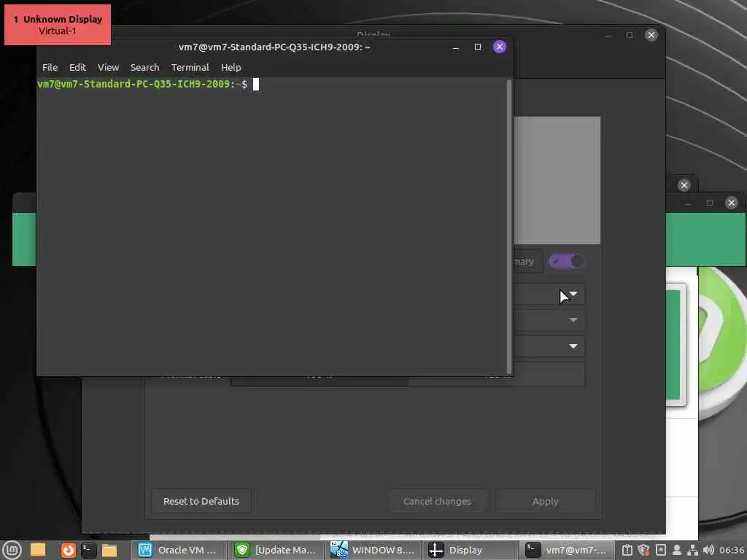Viewport: 747px width, 560px height.
Task: Open the terminal View menu
Action: [108, 67]
